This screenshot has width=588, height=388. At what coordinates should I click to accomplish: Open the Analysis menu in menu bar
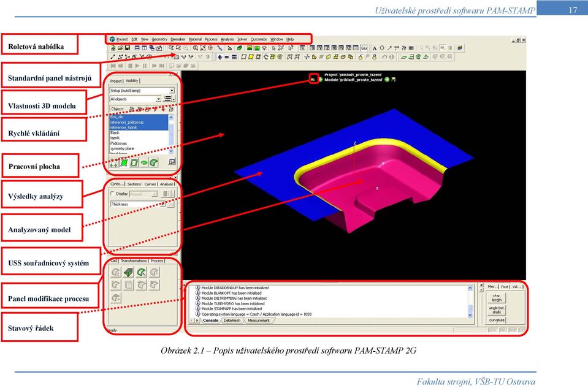[x=227, y=39]
